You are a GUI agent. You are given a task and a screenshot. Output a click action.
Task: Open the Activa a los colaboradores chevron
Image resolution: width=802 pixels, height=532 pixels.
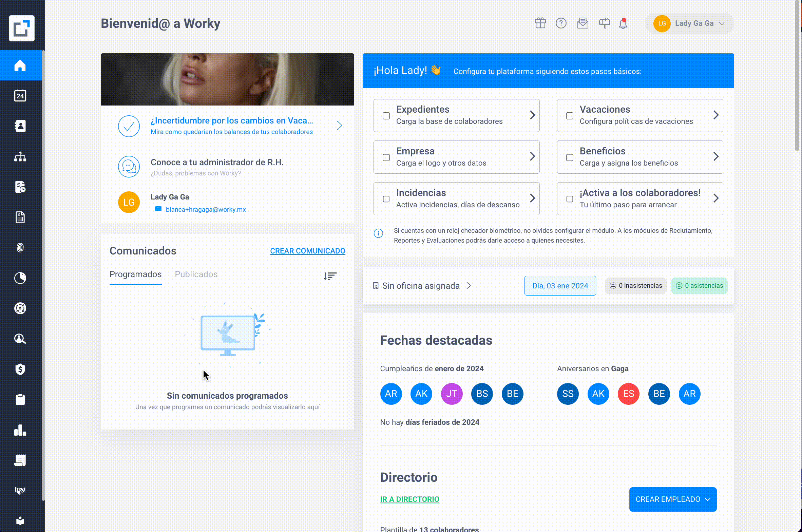(716, 198)
